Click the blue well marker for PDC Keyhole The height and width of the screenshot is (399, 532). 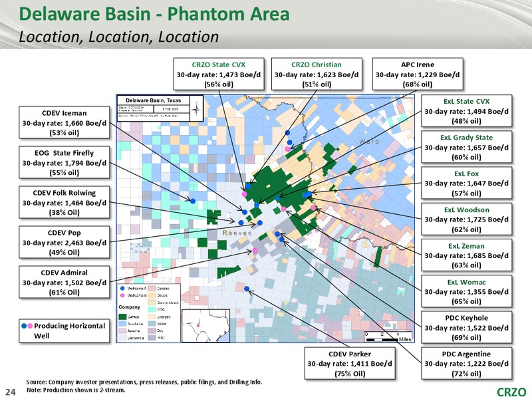click(x=277, y=234)
